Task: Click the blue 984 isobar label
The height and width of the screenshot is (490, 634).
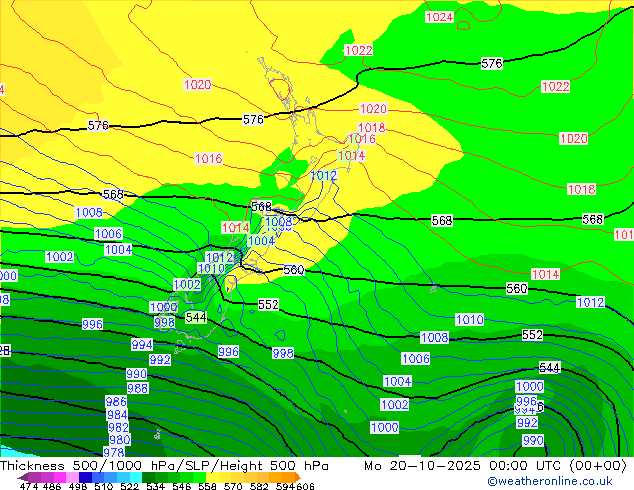Action: coord(117,414)
